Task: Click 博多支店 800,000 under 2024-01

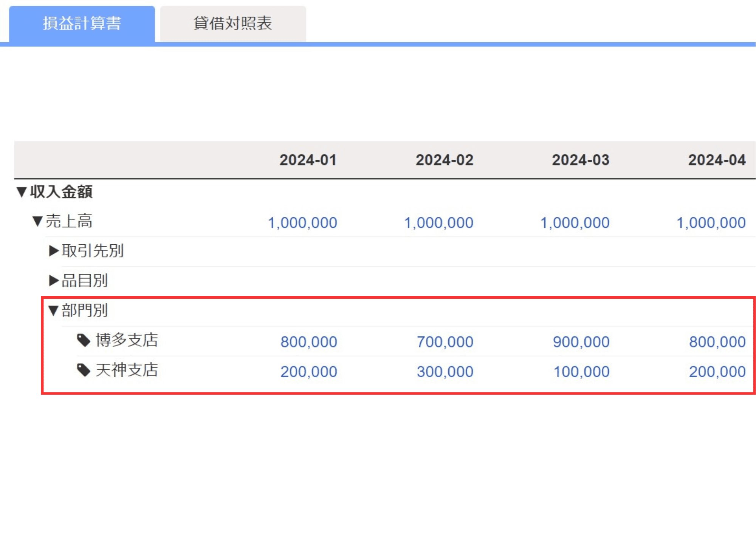Action: pos(308,342)
